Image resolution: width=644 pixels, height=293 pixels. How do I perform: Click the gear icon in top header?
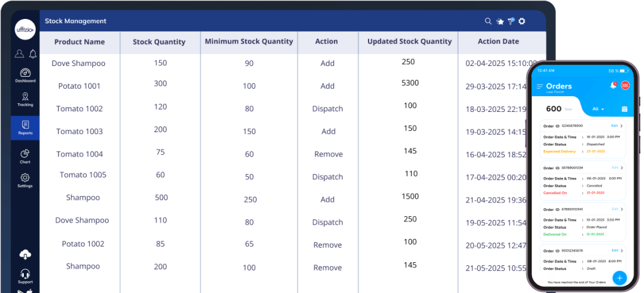pyautogui.click(x=521, y=21)
